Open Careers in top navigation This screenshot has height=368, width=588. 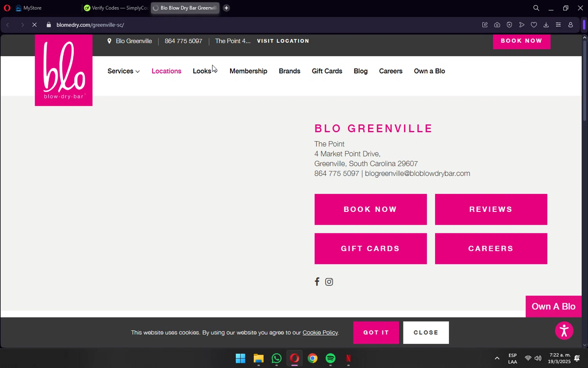click(x=390, y=71)
